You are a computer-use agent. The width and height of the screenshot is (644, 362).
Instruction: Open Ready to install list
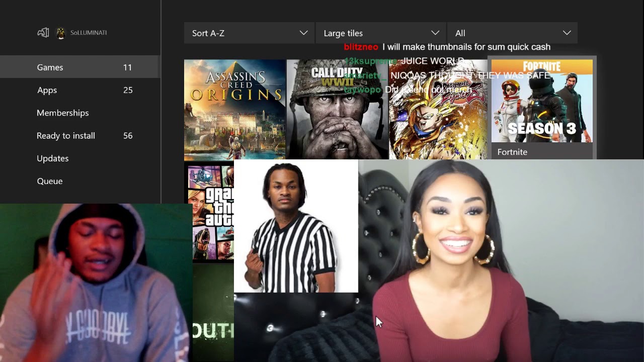(x=79, y=136)
